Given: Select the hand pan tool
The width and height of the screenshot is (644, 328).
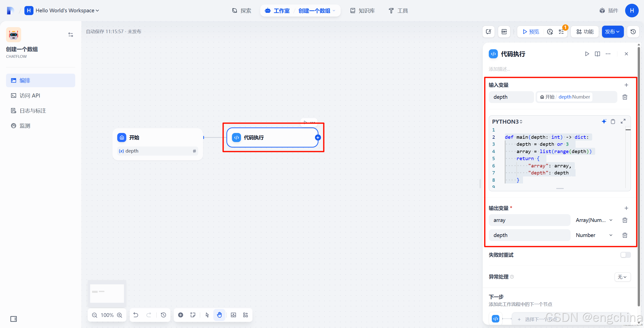Looking at the screenshot, I should 219,315.
